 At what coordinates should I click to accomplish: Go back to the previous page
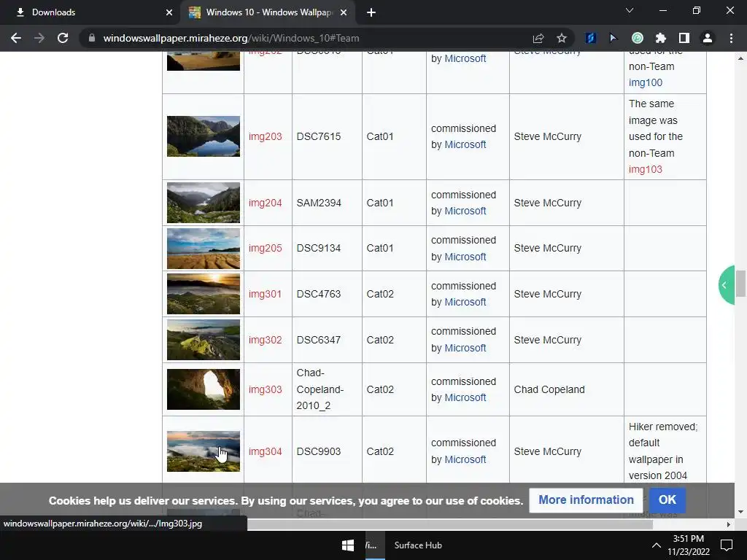point(16,38)
